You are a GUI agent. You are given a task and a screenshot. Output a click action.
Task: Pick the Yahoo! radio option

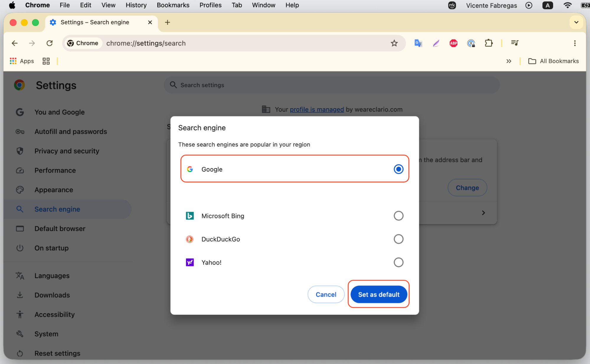click(x=398, y=262)
